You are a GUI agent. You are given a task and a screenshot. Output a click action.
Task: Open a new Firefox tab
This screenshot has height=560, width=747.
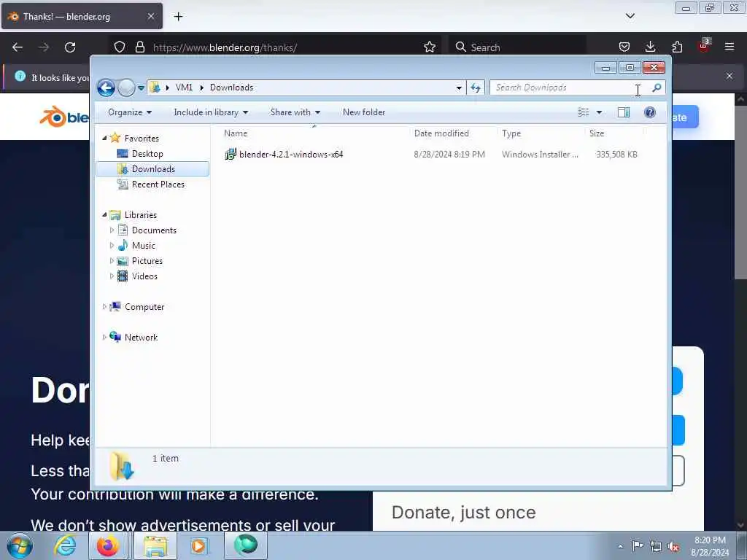pos(178,17)
